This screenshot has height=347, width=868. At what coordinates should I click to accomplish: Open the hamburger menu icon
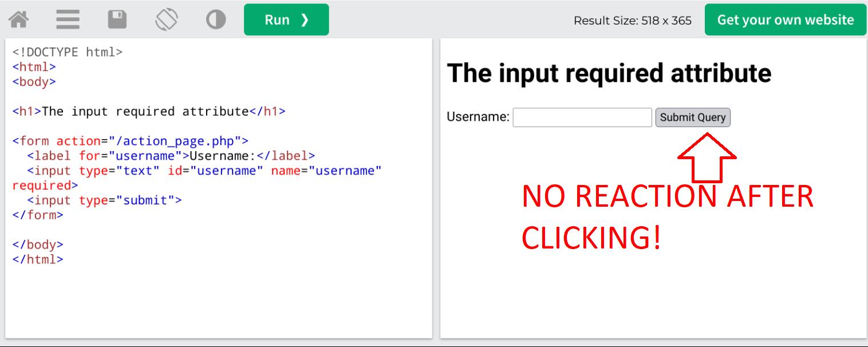click(68, 19)
